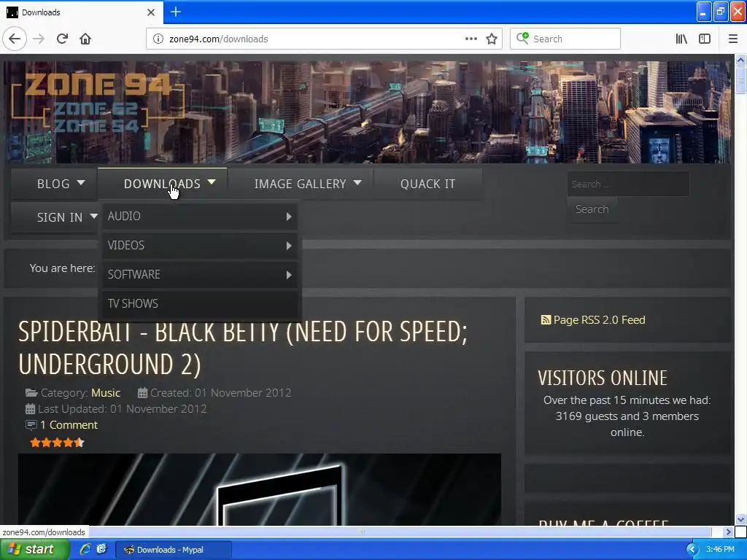Image resolution: width=747 pixels, height=560 pixels.
Task: Click the vertical scrollbar up arrow
Action: (x=740, y=60)
